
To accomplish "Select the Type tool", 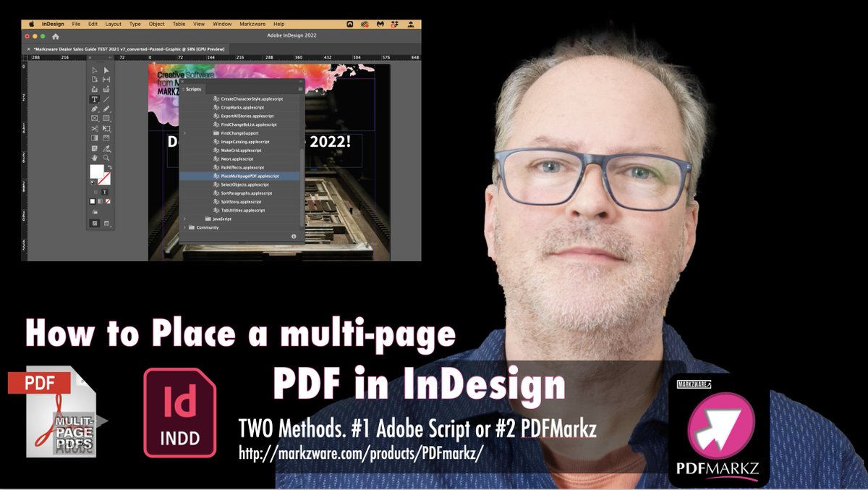I will coord(95,99).
